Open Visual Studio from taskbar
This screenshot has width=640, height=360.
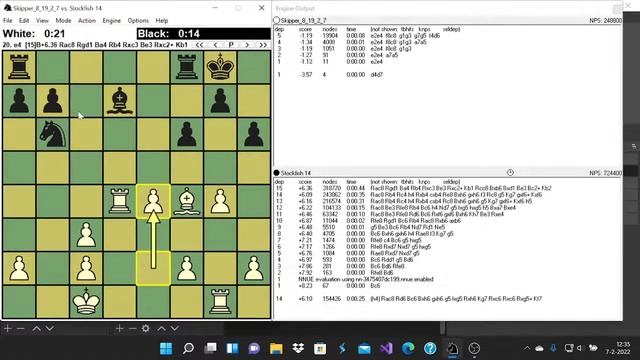point(386,349)
